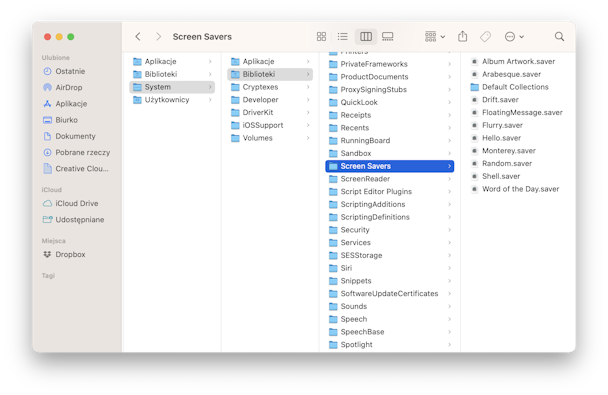Select the Services folder
Screen dimensions: 608x395
pos(390,243)
